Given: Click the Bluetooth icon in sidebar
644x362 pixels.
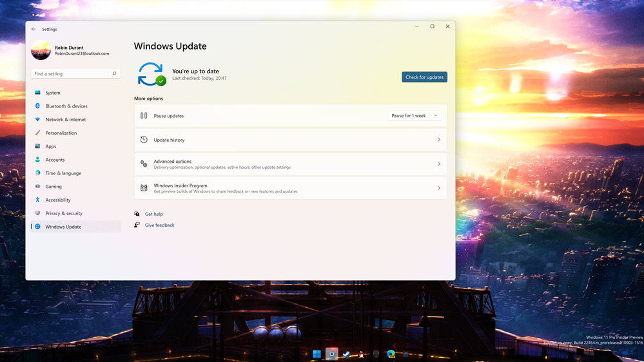Looking at the screenshot, I should [x=37, y=106].
